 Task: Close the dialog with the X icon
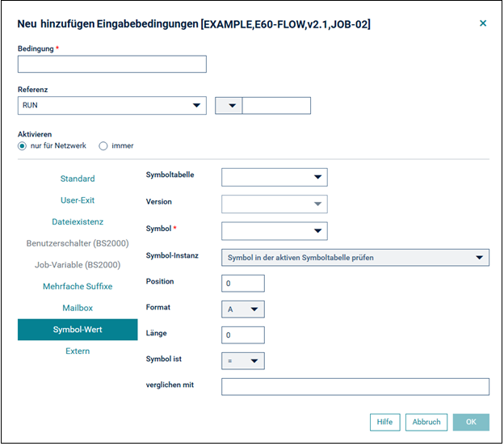(x=483, y=23)
